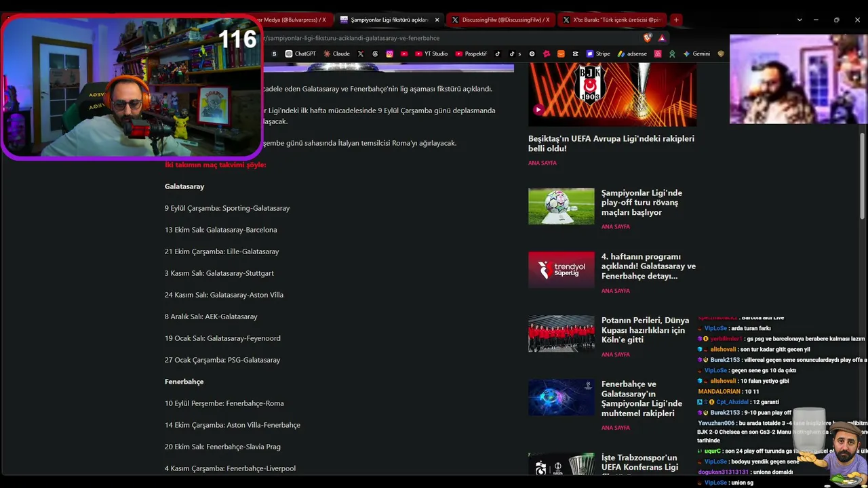
Task: Open Beşiktaş'ın UEFA Avrupa Ligi rakipleri headline
Action: tap(611, 143)
